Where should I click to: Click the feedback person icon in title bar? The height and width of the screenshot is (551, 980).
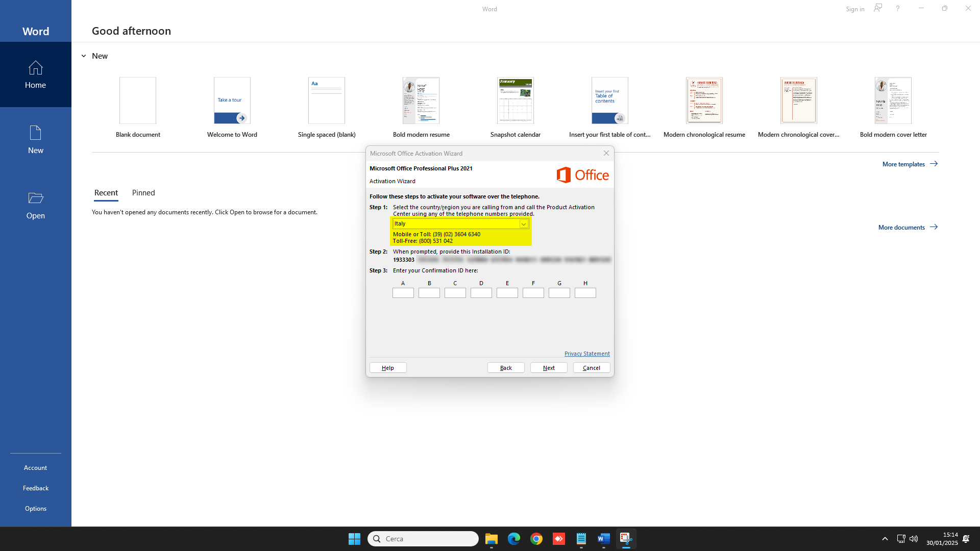[x=878, y=8]
